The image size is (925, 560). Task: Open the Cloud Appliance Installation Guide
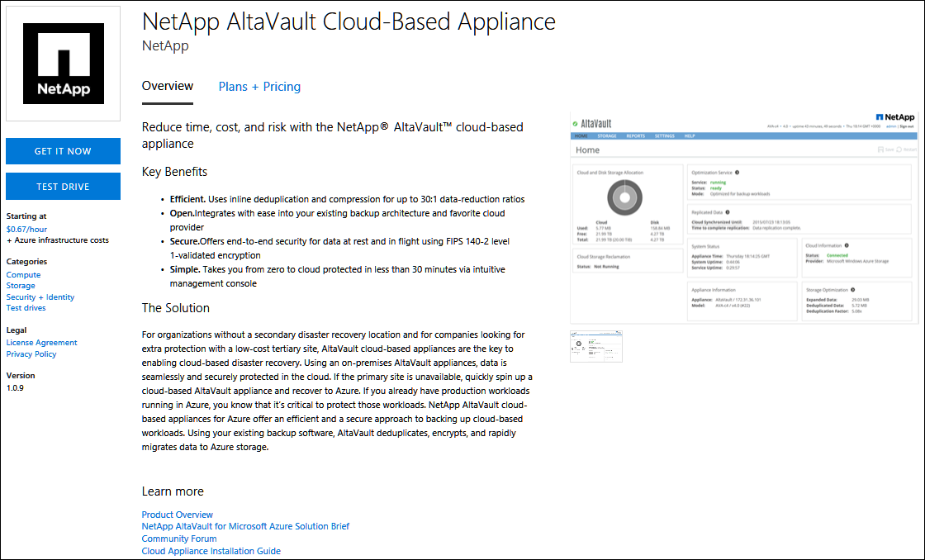click(211, 551)
